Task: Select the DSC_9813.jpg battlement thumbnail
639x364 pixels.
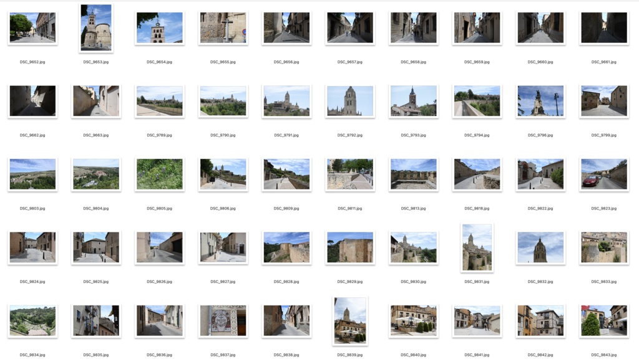Action: [x=414, y=175]
